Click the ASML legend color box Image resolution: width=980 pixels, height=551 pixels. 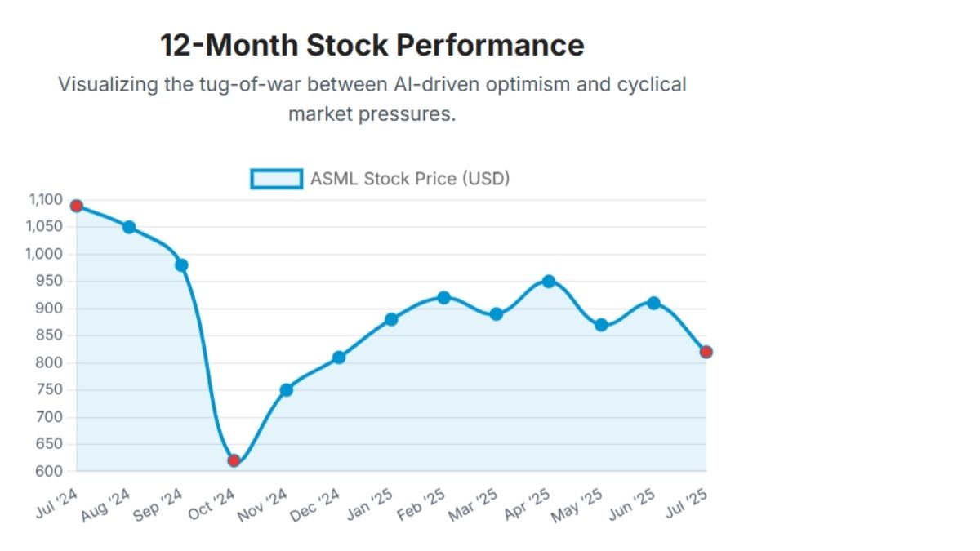[276, 179]
